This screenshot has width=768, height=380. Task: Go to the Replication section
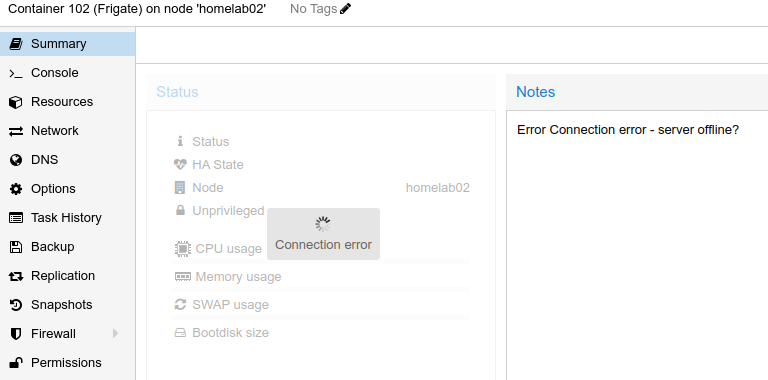(68, 276)
